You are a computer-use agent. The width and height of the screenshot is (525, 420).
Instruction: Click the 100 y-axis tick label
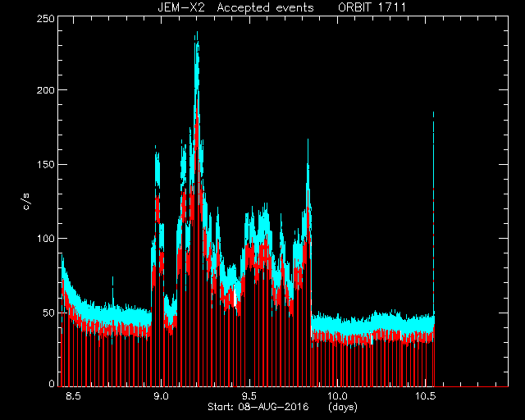(x=45, y=239)
